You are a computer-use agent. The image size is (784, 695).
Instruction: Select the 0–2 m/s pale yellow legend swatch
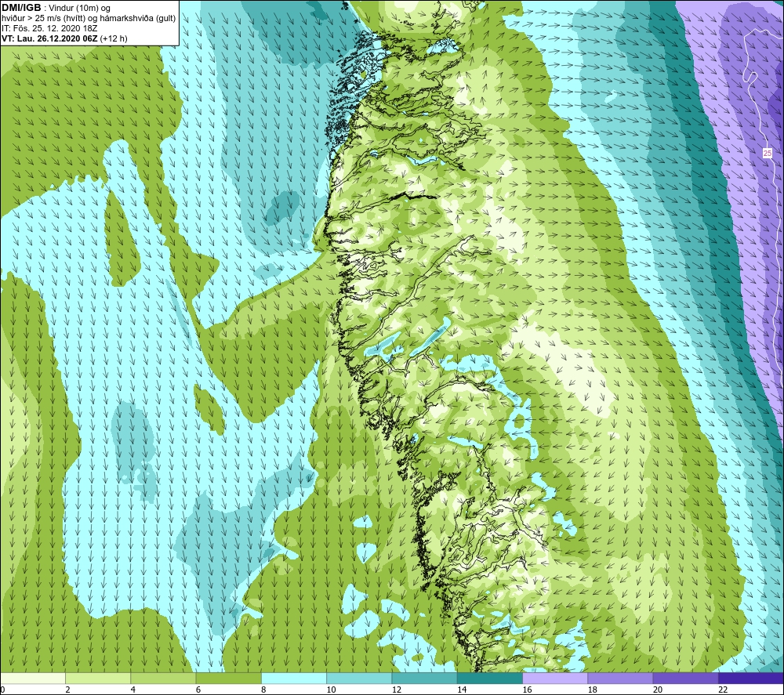click(x=33, y=678)
